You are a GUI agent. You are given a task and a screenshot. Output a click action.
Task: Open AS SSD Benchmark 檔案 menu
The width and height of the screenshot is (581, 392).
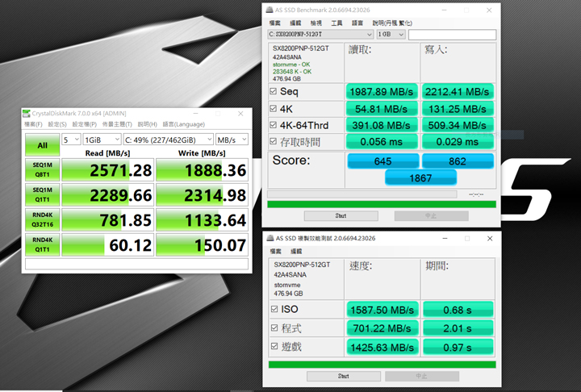275,23
